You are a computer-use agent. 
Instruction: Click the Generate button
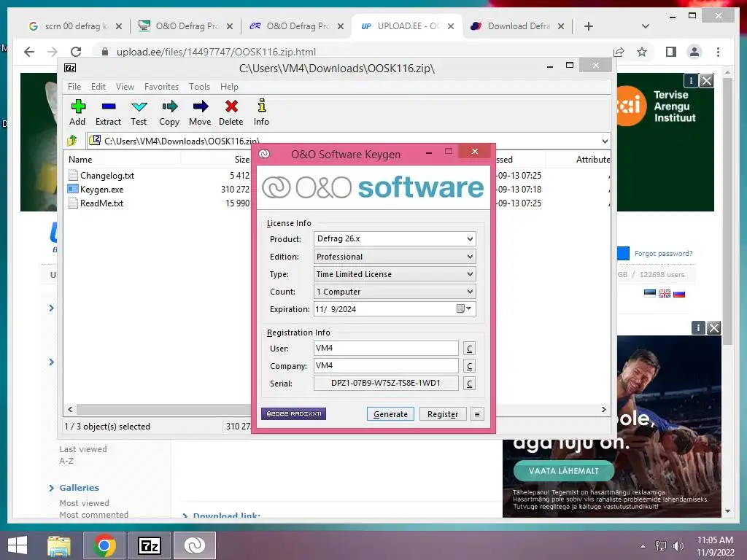390,414
